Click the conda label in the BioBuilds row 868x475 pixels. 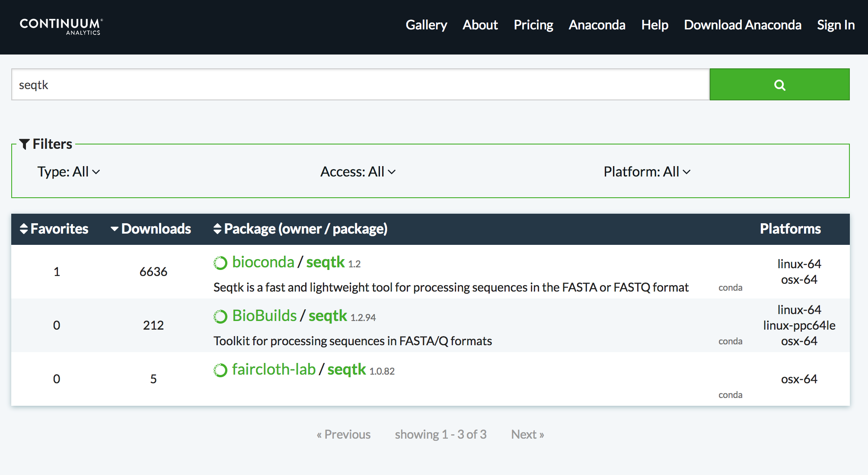[731, 341]
